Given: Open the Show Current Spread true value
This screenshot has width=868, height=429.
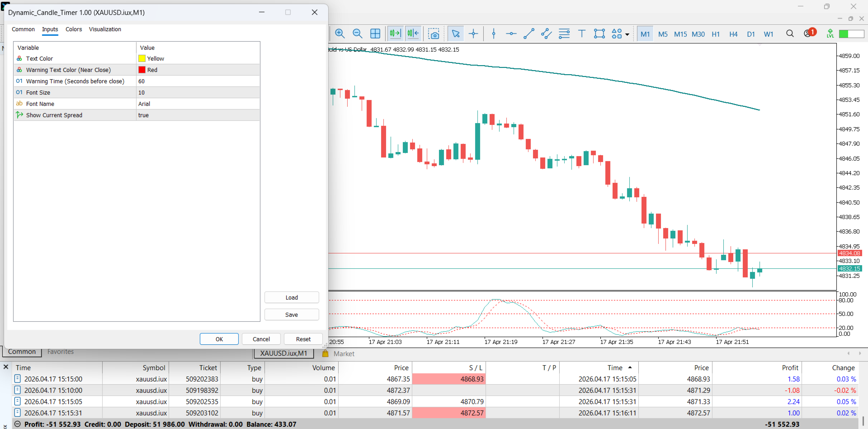Looking at the screenshot, I should (x=198, y=115).
